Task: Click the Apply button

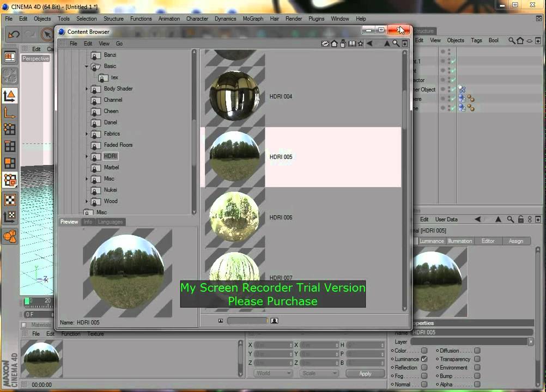Action: point(365,373)
